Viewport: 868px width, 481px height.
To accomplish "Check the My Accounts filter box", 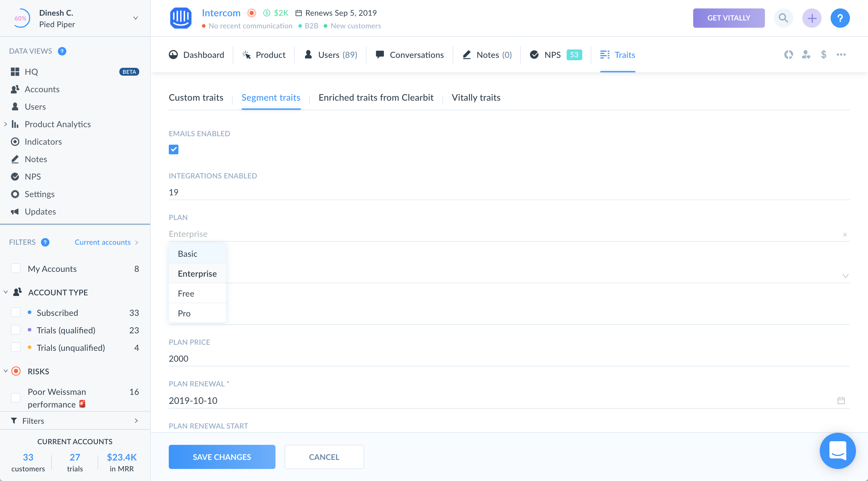I will [x=16, y=269].
